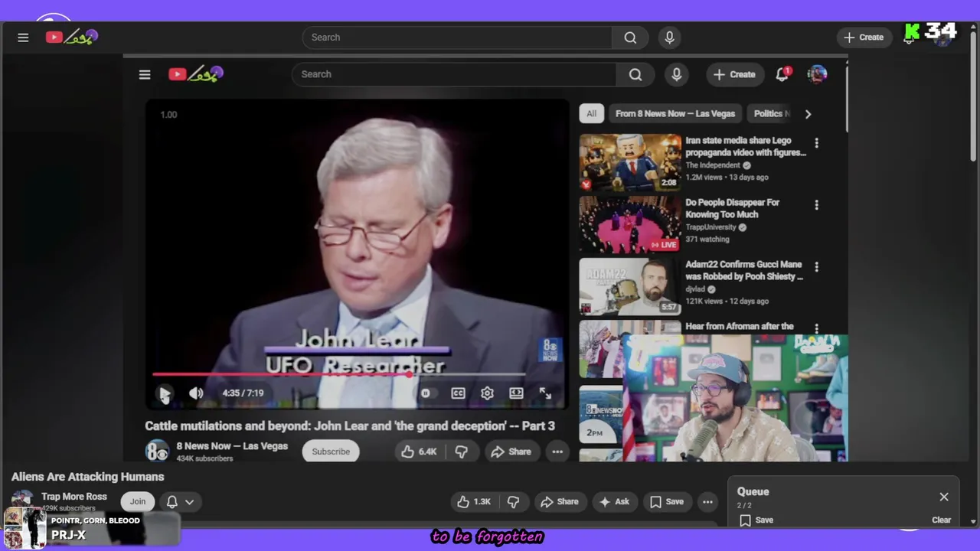Select the All filter chip
The height and width of the screenshot is (551, 980).
point(591,114)
